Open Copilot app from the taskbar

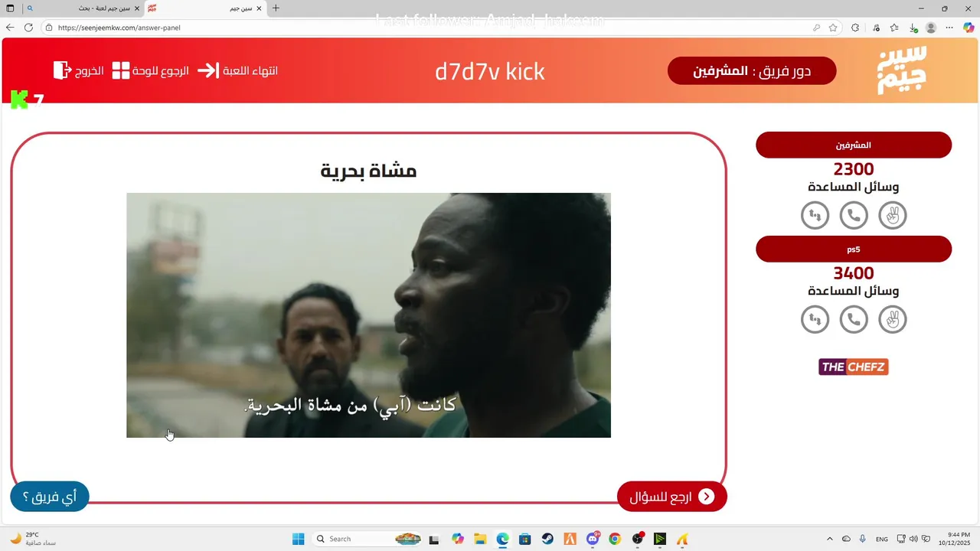point(458,539)
